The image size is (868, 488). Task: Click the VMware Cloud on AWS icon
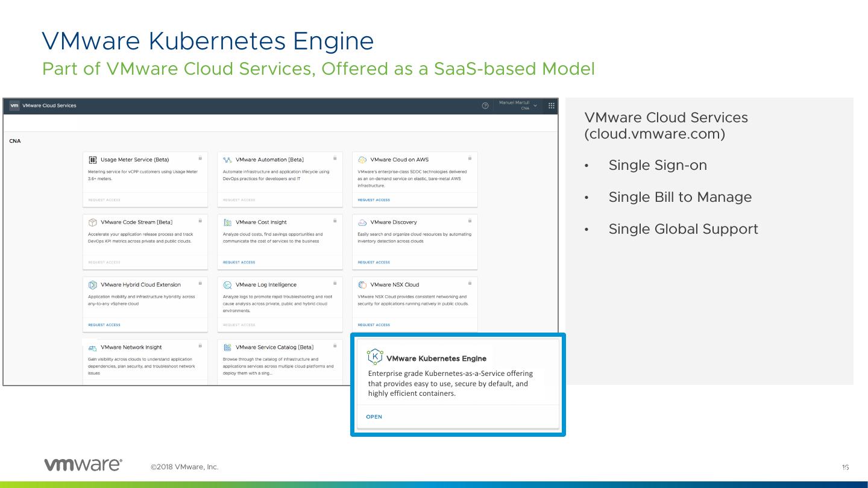362,160
